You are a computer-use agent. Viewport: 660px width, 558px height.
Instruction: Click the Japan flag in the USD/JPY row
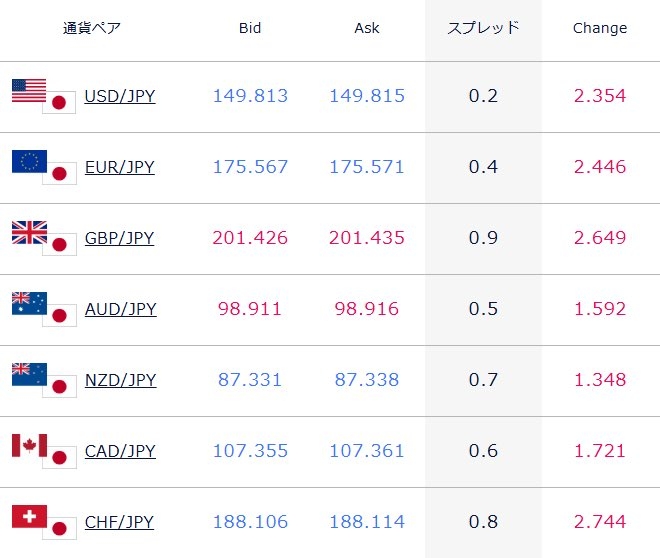tap(60, 102)
